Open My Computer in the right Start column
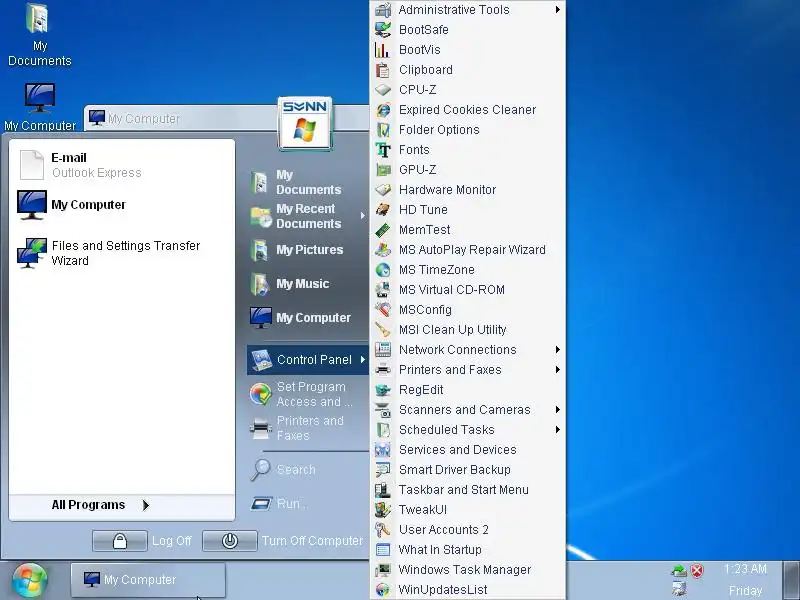 (307, 317)
